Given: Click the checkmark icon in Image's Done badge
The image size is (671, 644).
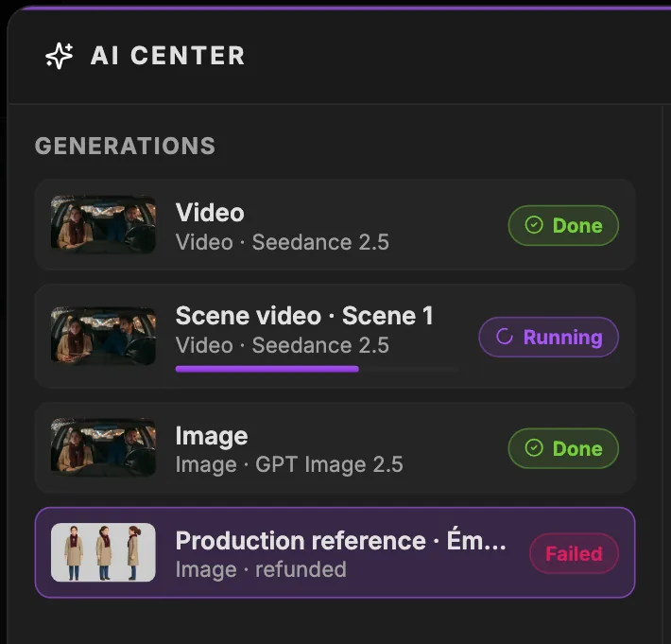Looking at the screenshot, I should pos(534,448).
